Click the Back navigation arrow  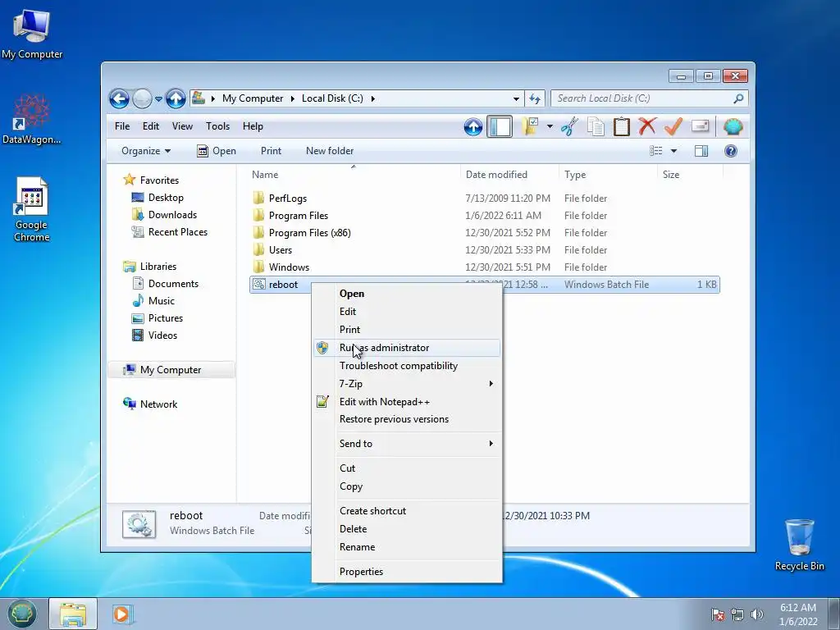(x=119, y=98)
